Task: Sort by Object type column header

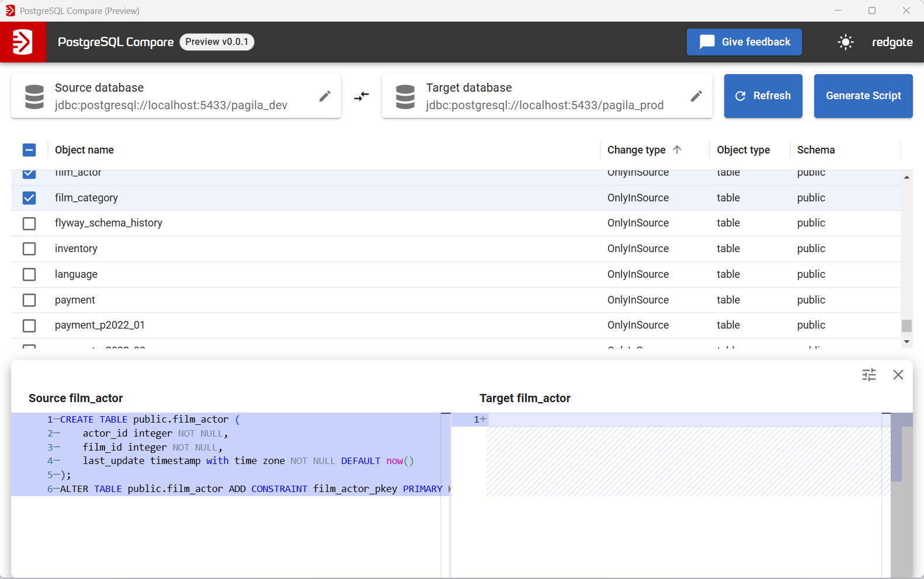Action: 743,150
